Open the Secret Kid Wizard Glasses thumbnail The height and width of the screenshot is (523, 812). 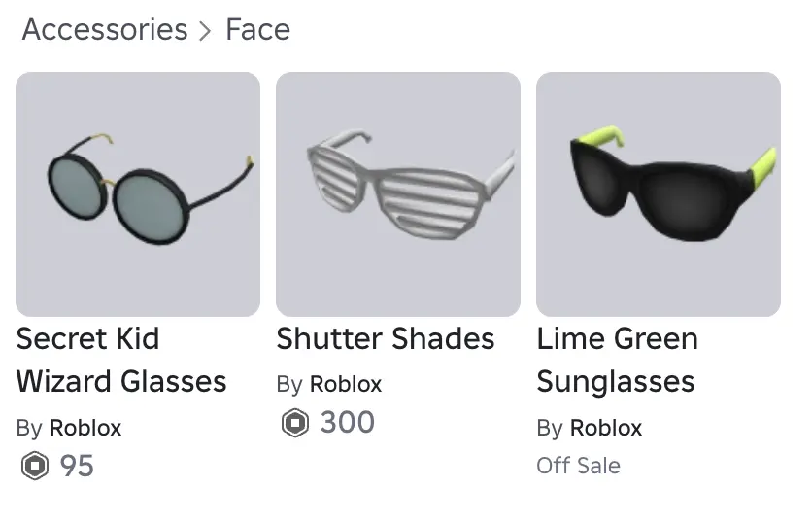pos(138,194)
